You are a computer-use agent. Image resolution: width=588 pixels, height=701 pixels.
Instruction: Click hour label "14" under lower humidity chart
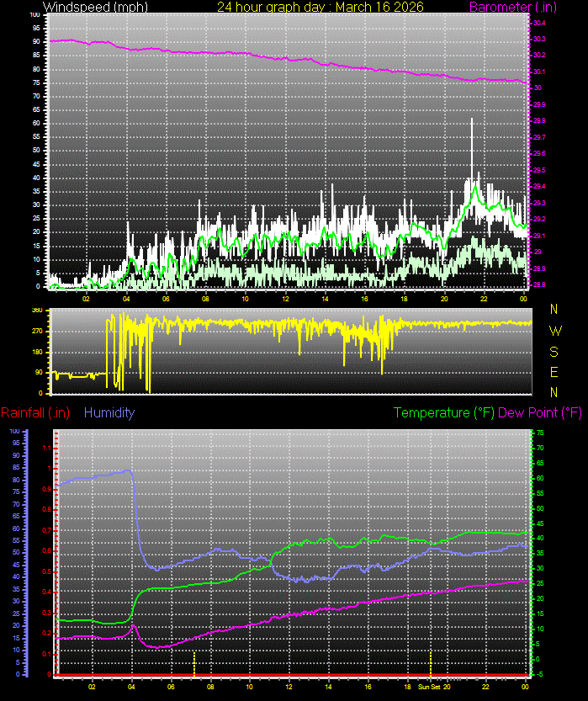click(x=328, y=686)
